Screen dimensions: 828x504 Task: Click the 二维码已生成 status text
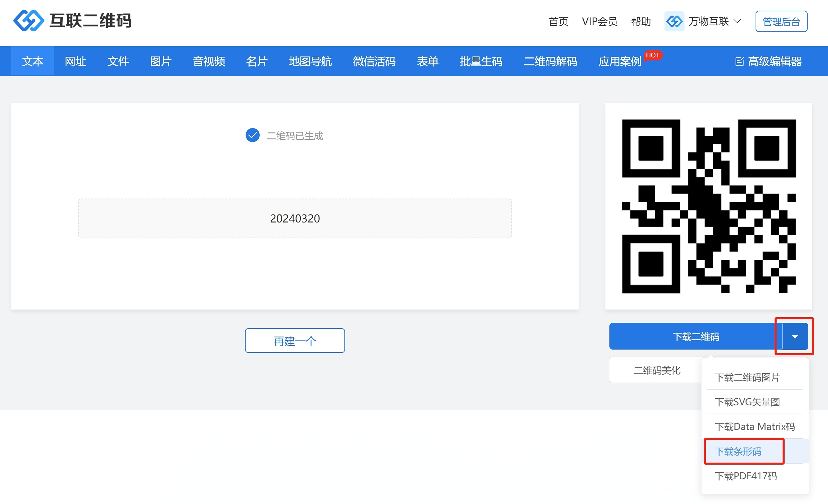click(x=295, y=136)
